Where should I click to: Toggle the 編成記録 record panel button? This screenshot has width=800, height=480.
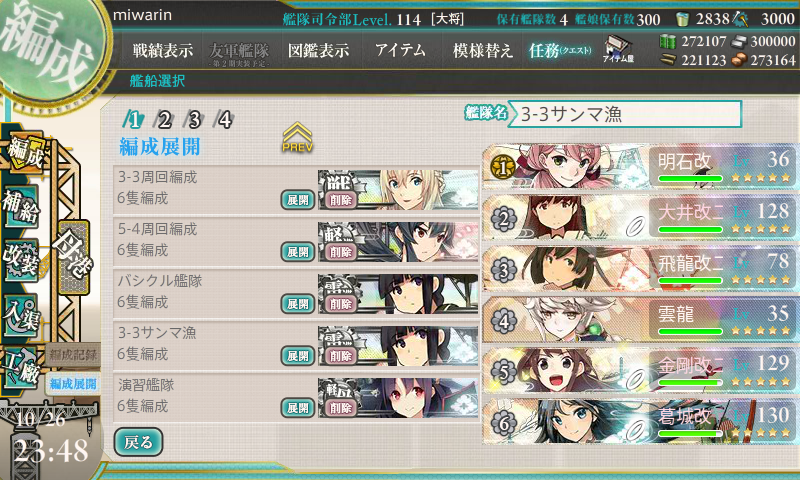pos(73,355)
